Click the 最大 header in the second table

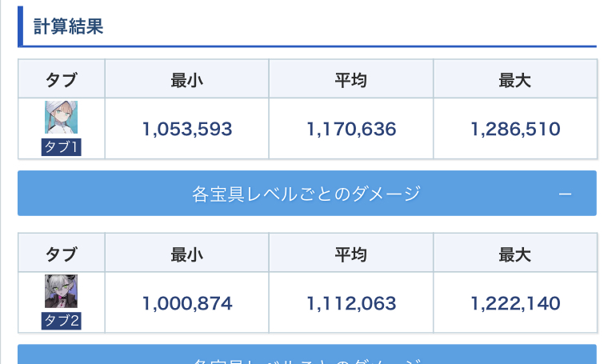click(x=515, y=254)
